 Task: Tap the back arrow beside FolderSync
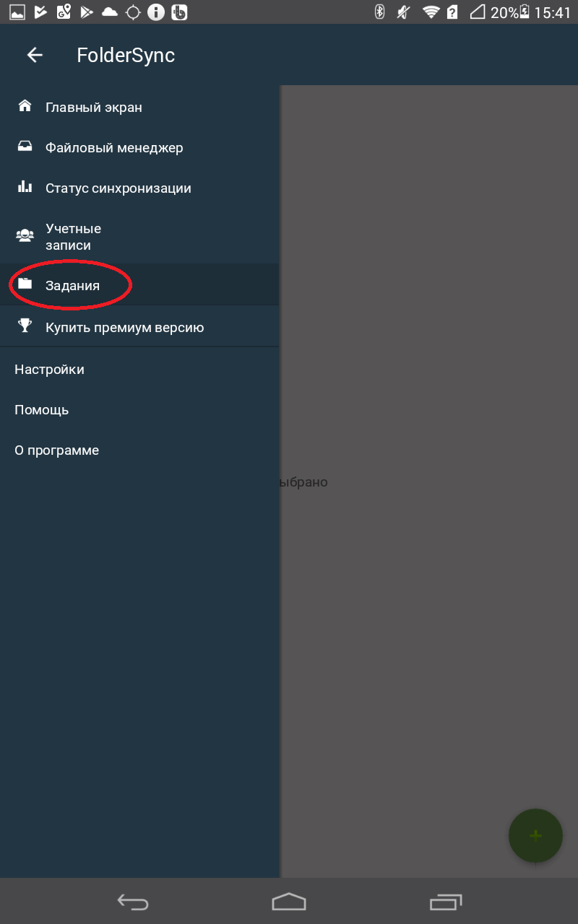point(35,55)
